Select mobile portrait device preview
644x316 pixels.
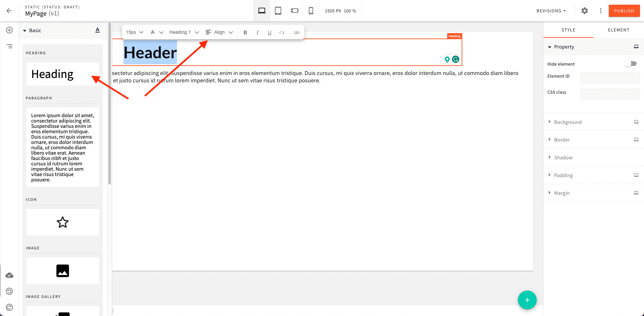click(311, 11)
